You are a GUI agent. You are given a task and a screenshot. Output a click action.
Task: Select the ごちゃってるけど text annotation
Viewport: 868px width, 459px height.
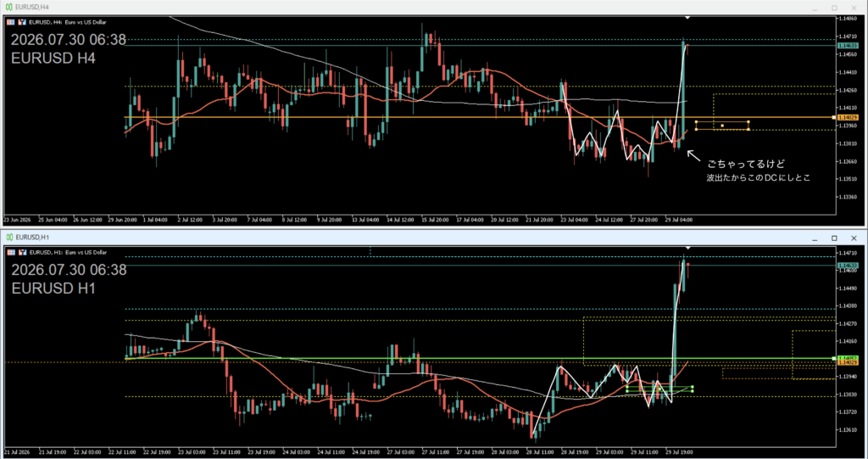tap(746, 164)
